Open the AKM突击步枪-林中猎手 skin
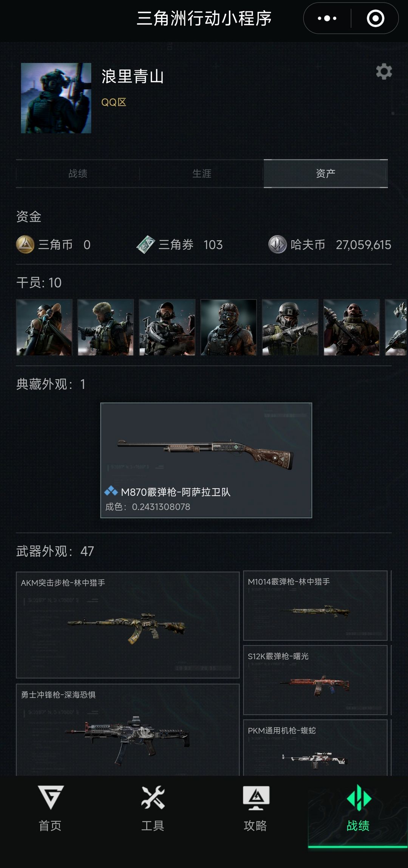 [x=128, y=625]
